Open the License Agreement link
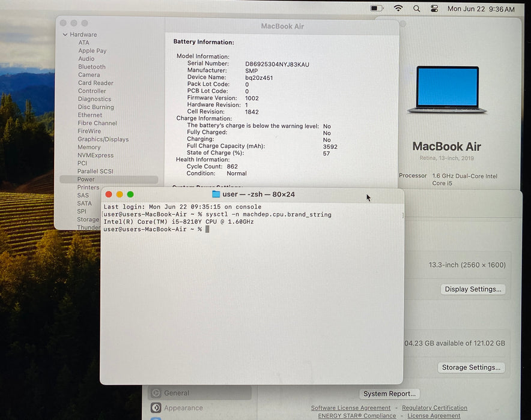531x420 pixels. [434, 416]
